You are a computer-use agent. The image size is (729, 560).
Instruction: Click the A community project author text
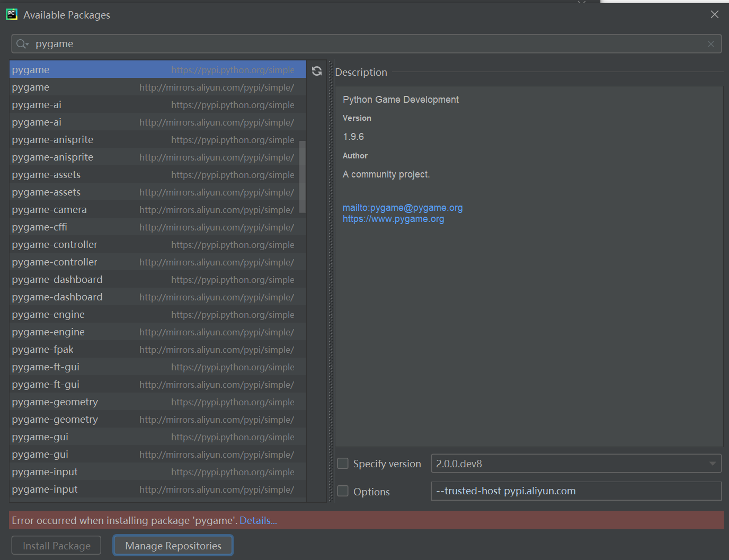click(x=386, y=174)
